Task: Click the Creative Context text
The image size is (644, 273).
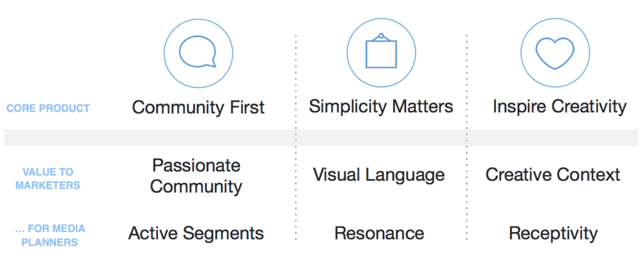Action: 553,174
